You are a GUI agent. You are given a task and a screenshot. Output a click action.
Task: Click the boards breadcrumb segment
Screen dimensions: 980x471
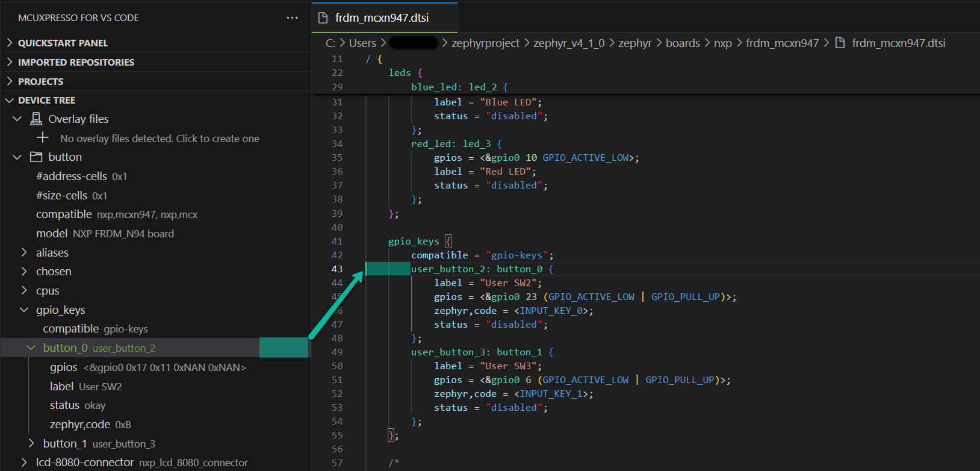683,43
